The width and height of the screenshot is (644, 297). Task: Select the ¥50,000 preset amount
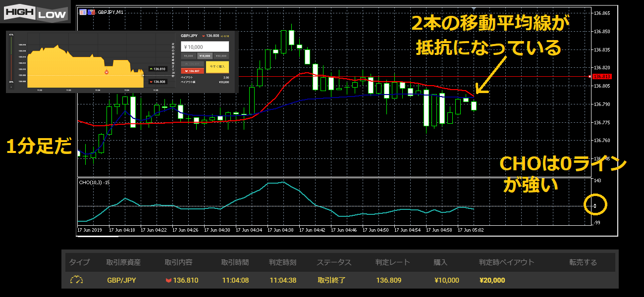click(x=220, y=56)
